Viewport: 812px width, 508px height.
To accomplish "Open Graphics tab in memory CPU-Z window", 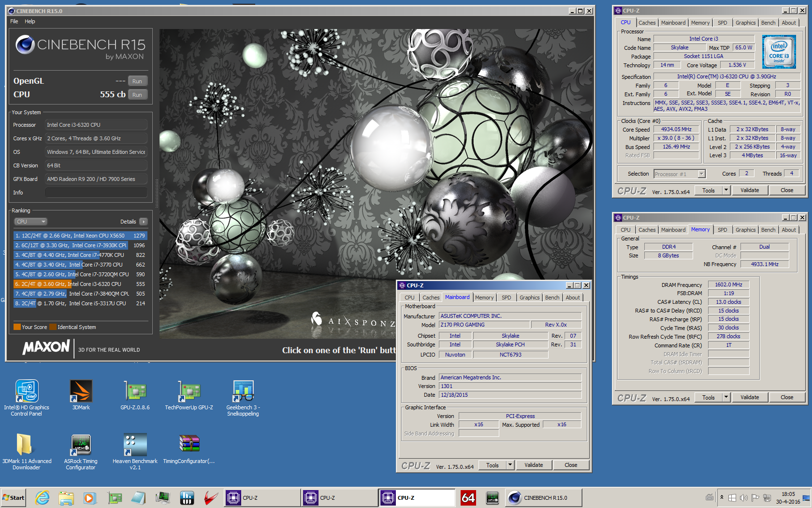I will 745,230.
